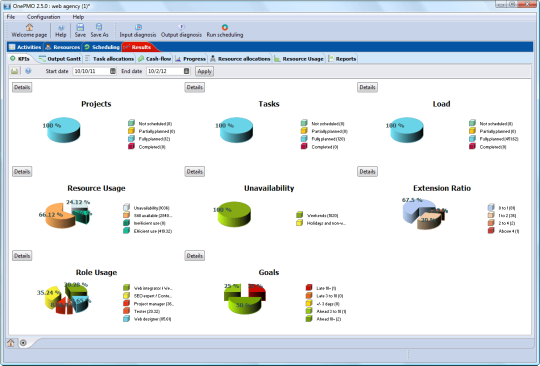Open the Progress sub-tab
The image size is (540, 366).
coord(190,59)
